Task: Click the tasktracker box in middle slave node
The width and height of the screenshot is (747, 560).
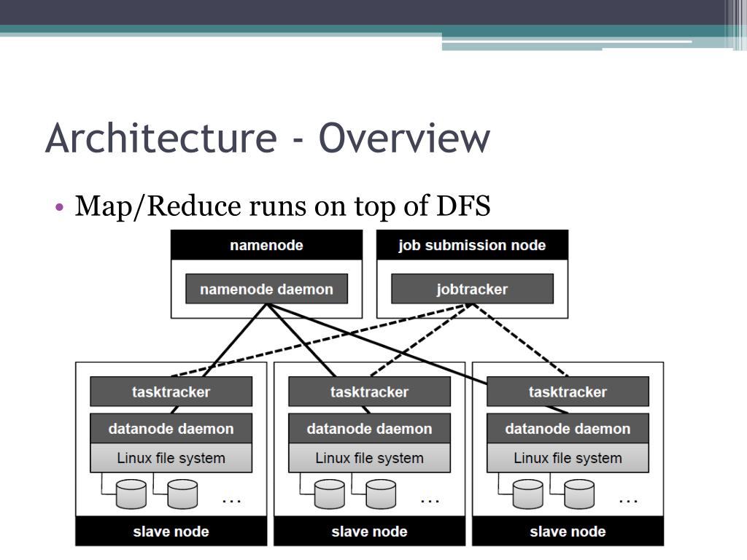Action: (x=369, y=392)
